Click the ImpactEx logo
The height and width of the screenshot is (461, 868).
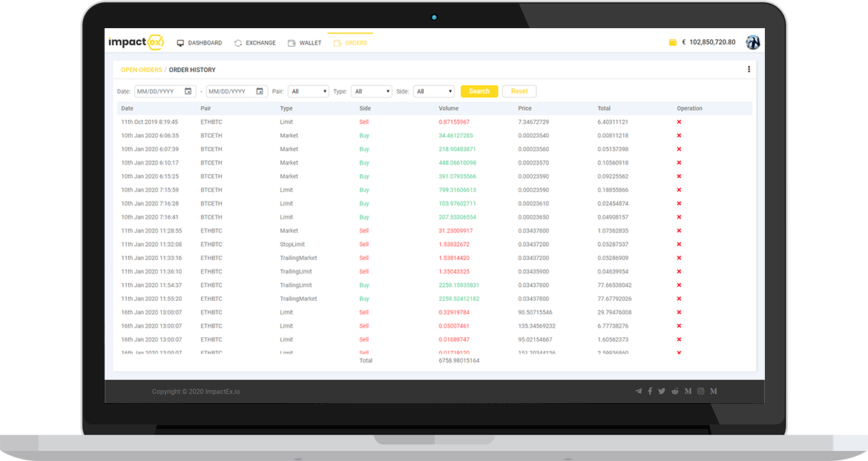[x=136, y=43]
